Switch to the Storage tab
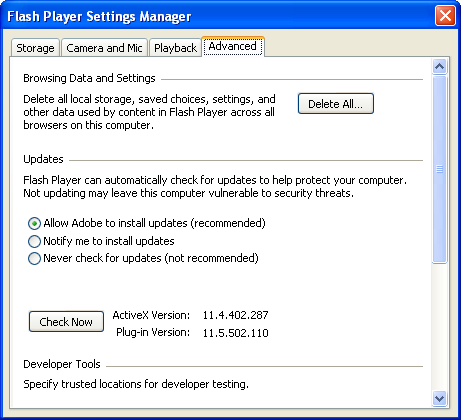Image resolution: width=461 pixels, height=420 pixels. click(x=35, y=48)
